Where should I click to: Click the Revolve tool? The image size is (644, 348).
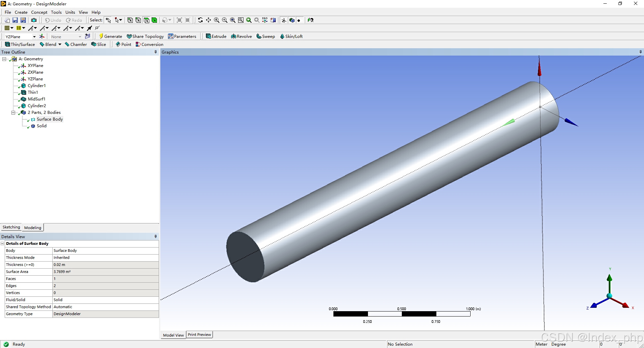[x=241, y=36]
